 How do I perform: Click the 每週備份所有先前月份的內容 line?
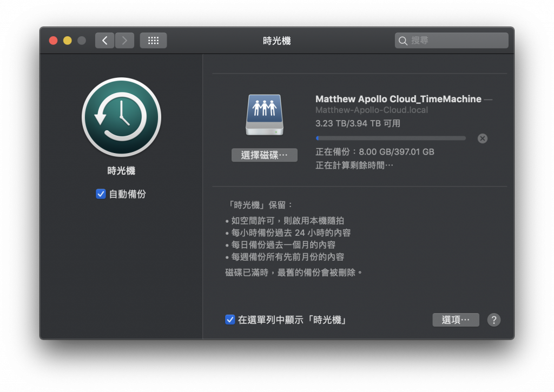coord(288,257)
